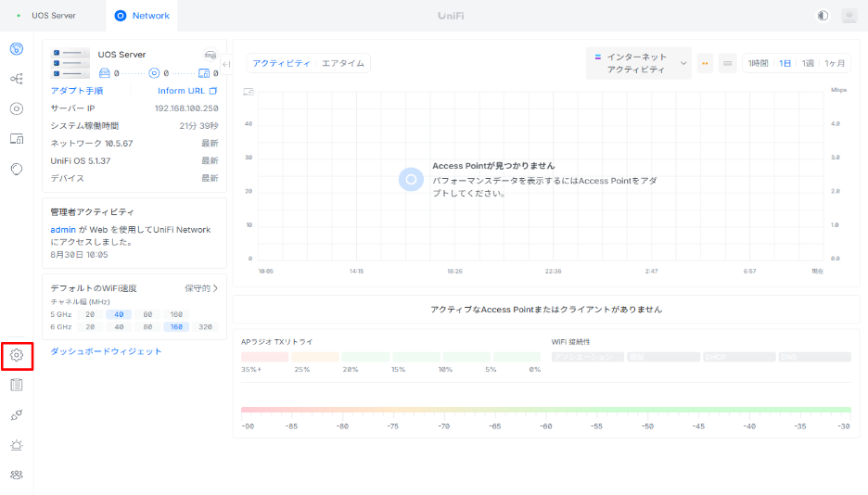868x495 pixels.
Task: Open the Client Devices sidebar icon
Action: (17, 139)
